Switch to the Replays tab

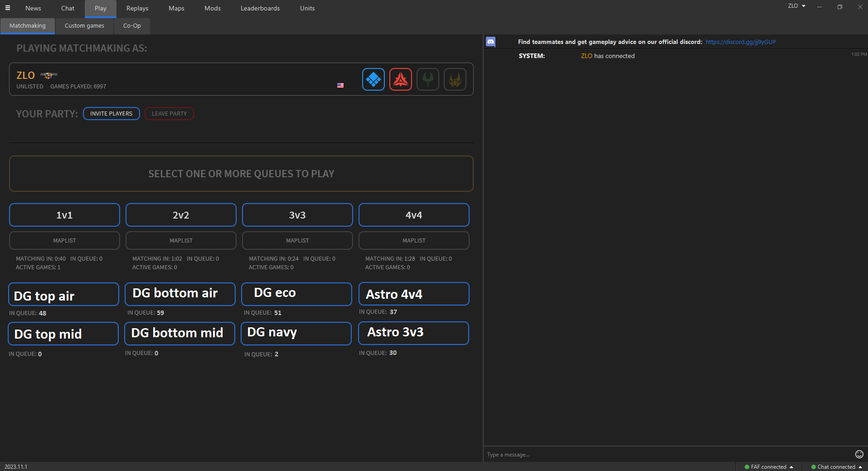[137, 8]
